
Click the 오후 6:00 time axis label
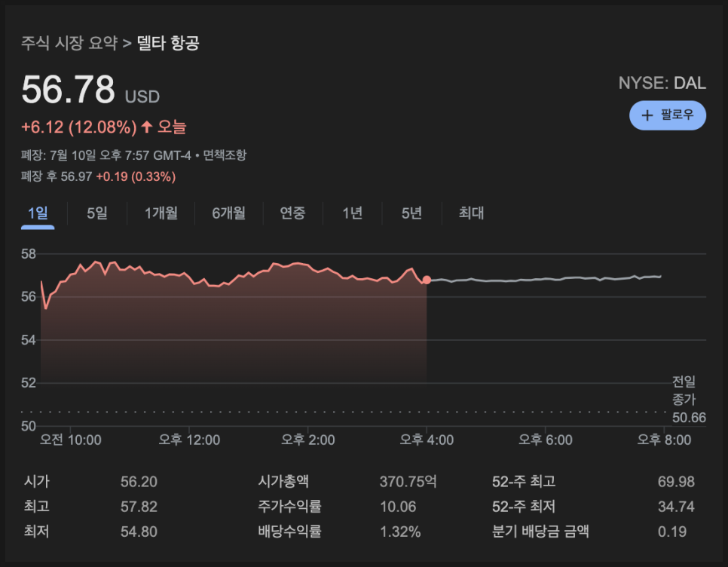tap(546, 440)
